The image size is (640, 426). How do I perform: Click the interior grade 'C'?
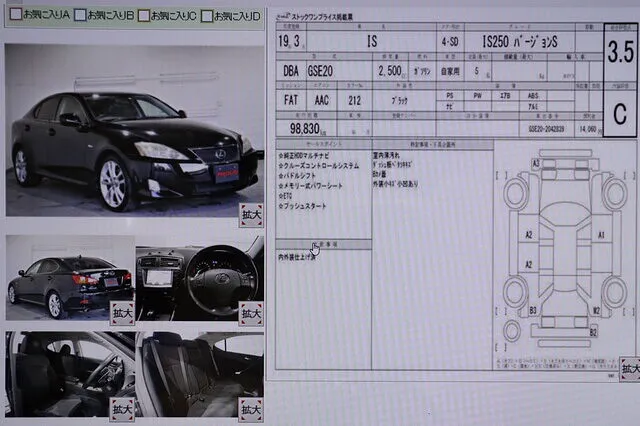tap(620, 113)
